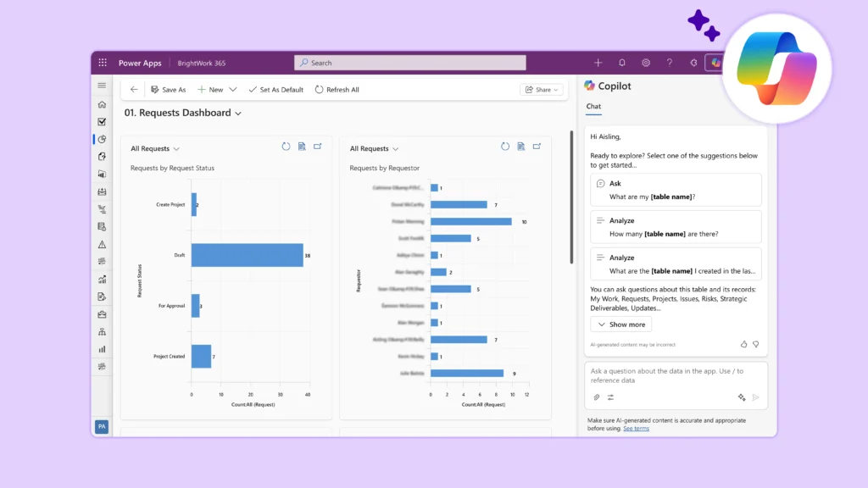Open the briefcase sidebar icon
The width and height of the screenshot is (868, 488).
click(x=102, y=314)
